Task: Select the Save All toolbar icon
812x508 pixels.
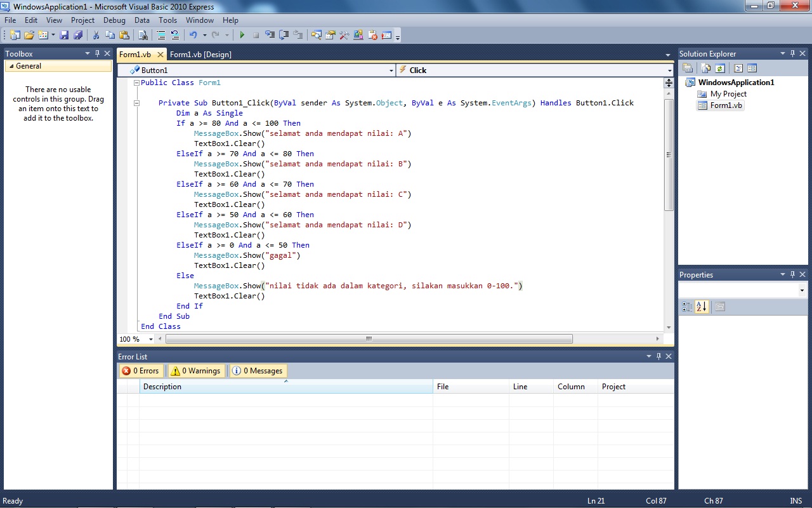Action: [x=79, y=35]
